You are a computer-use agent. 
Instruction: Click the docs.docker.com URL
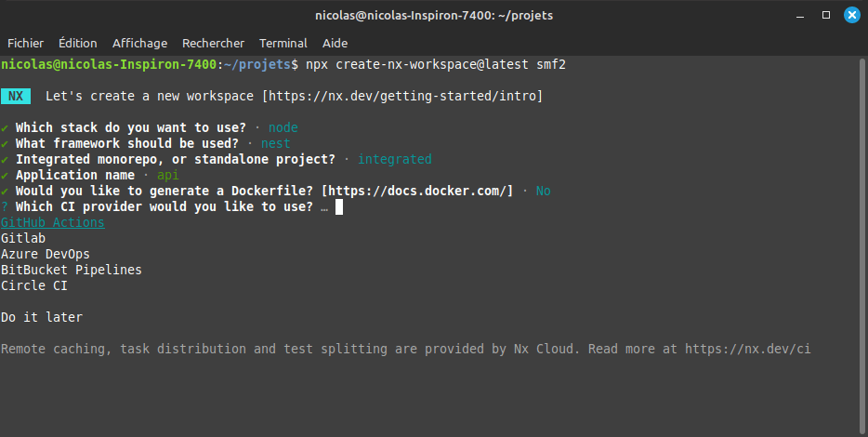point(417,191)
